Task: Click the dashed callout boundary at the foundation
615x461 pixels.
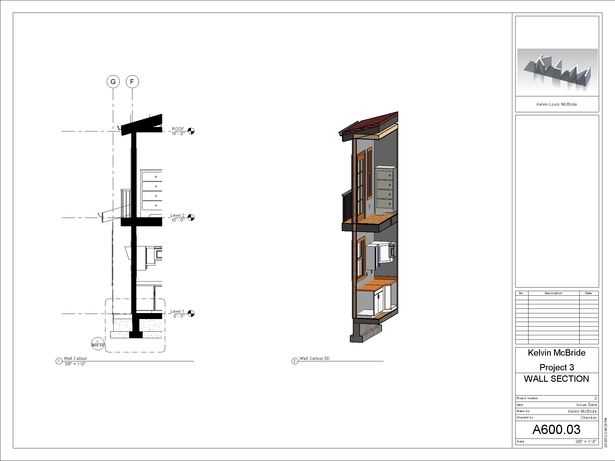Action: (135, 325)
